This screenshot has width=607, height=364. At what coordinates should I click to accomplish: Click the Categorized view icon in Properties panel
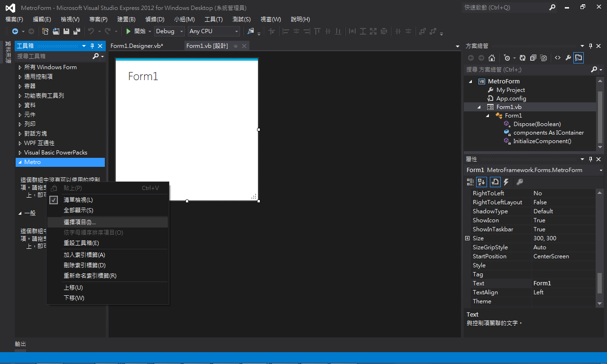[470, 182]
